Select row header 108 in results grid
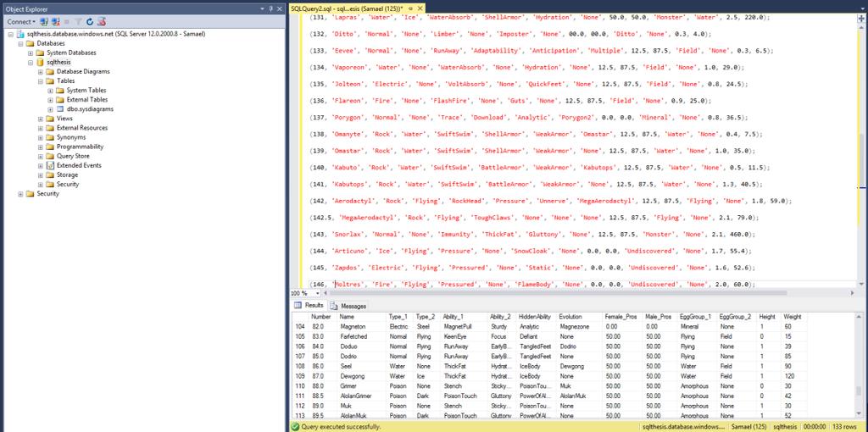The height and width of the screenshot is (432, 868). [x=301, y=366]
